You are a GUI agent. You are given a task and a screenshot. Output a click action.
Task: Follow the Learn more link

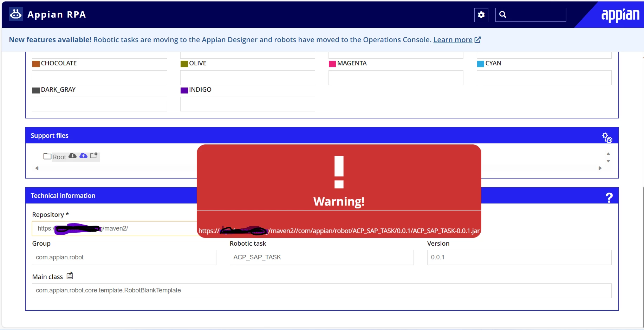tap(453, 40)
